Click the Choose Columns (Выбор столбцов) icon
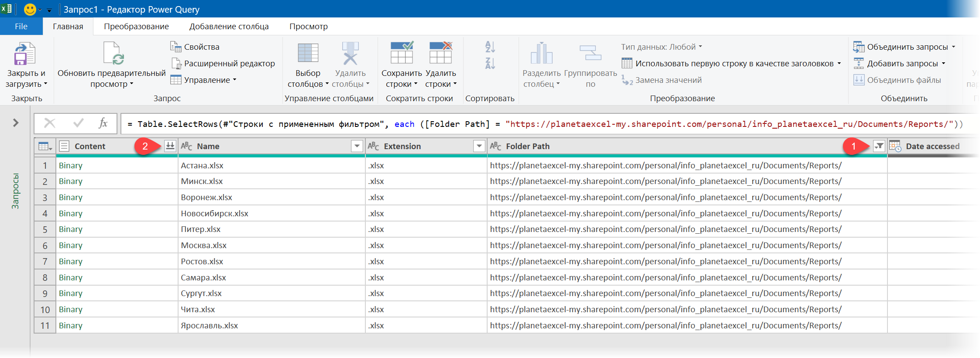 tap(308, 53)
